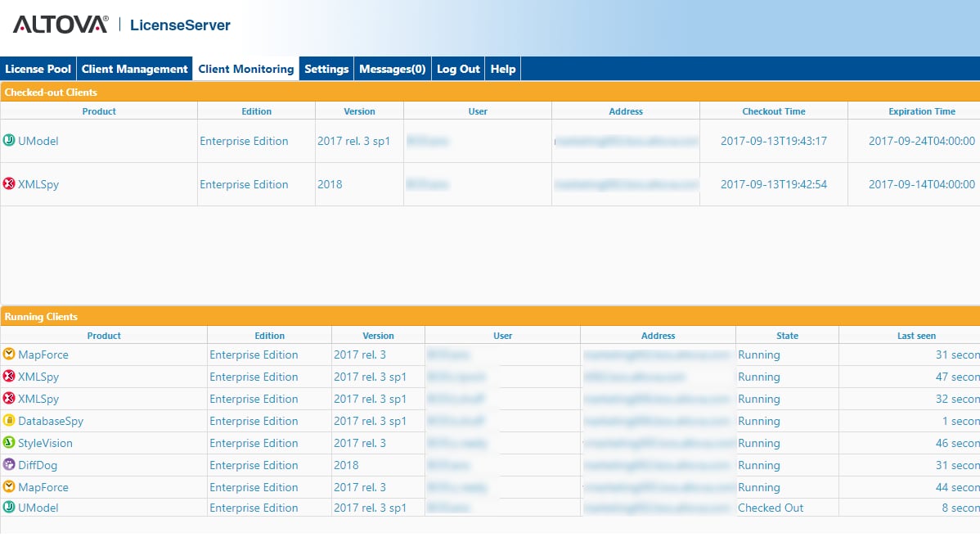Click the DiffDog product icon
The width and height of the screenshot is (980, 551).
[9, 465]
